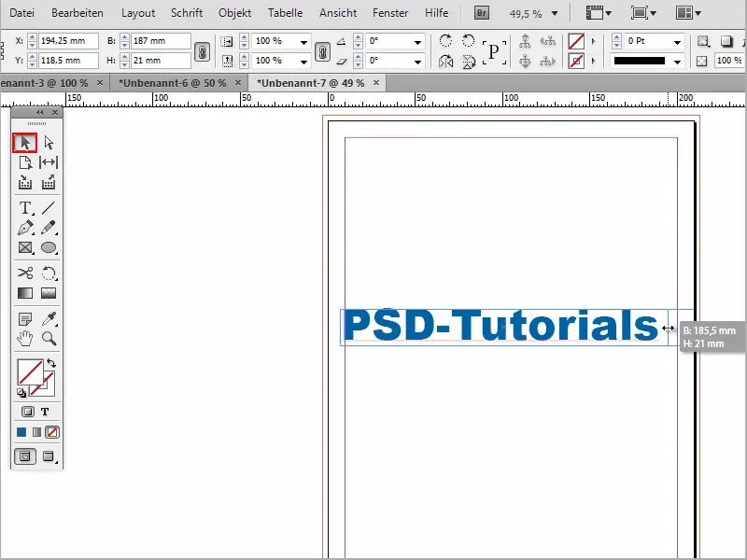Image resolution: width=747 pixels, height=560 pixels.
Task: Select the Rectangle Frame tool
Action: [x=25, y=247]
